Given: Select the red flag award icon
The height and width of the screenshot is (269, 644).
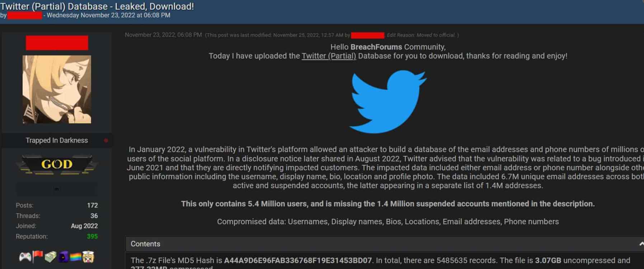Looking at the screenshot, I should click(x=38, y=256).
